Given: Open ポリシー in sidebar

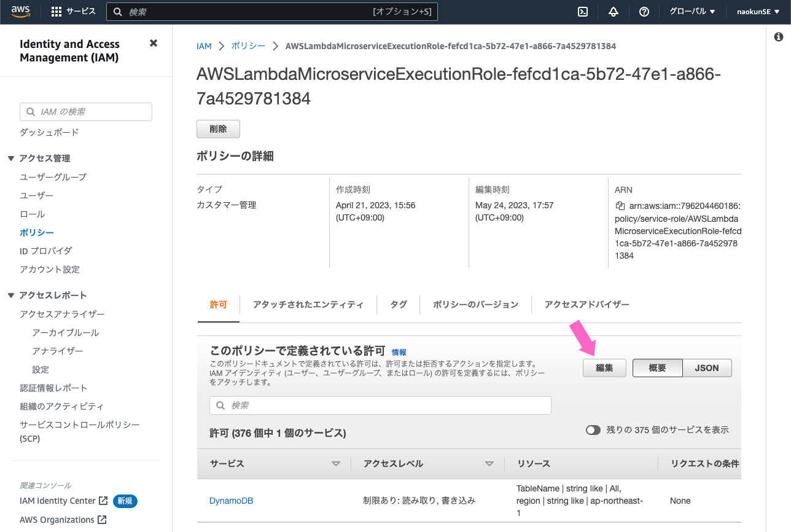Looking at the screenshot, I should coord(37,233).
